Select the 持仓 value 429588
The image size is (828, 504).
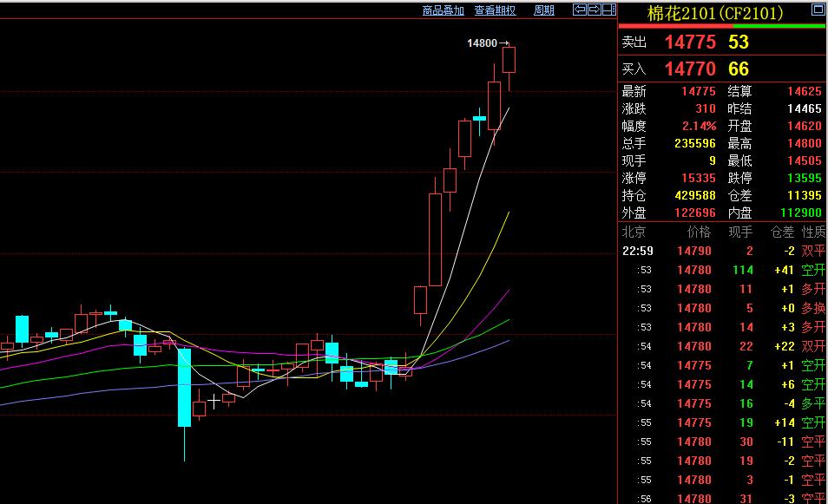click(x=695, y=196)
